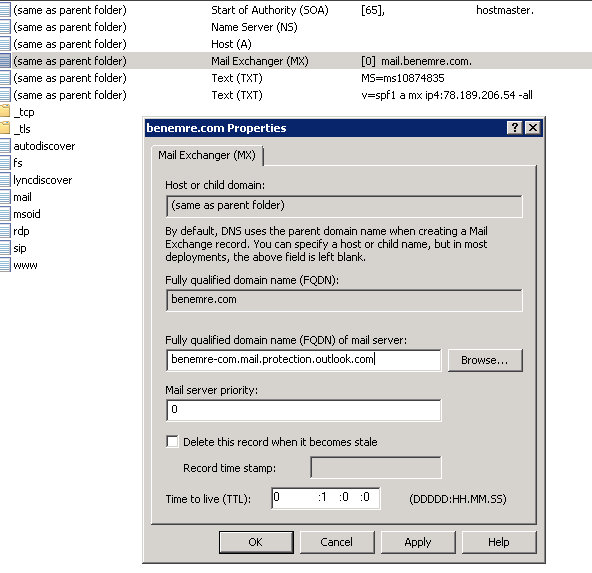Click the Record time stamp field

(376, 467)
